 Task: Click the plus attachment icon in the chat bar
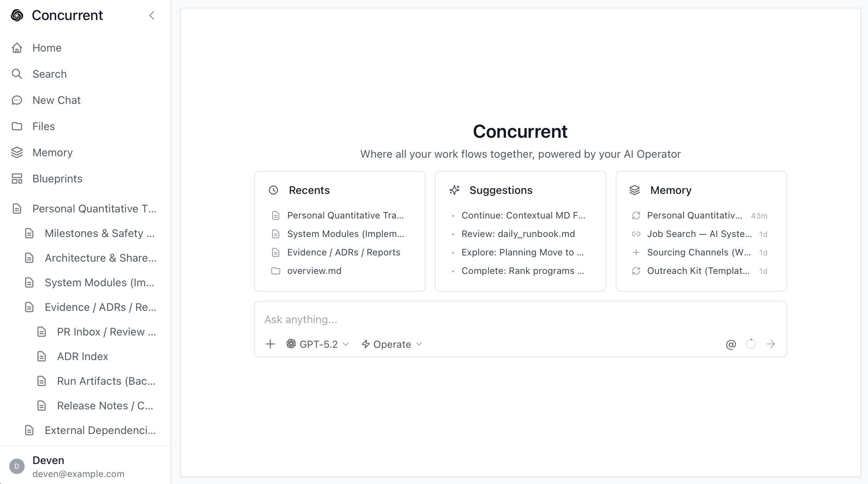[x=270, y=344]
